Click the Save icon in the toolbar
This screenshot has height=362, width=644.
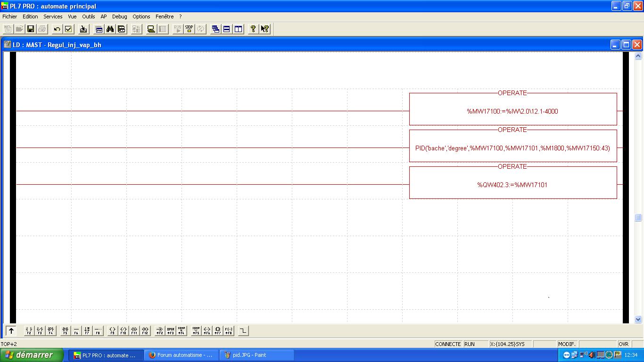[x=31, y=29]
